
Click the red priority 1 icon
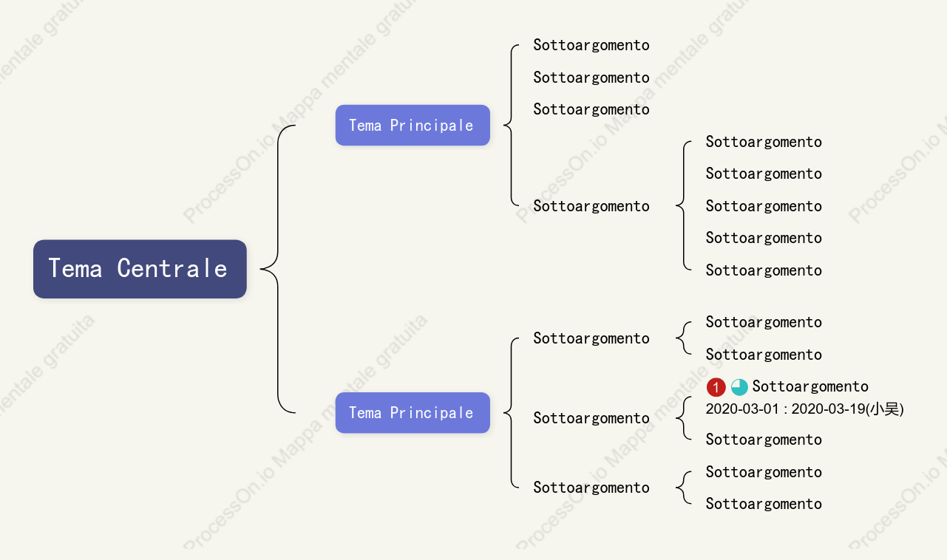tap(716, 387)
